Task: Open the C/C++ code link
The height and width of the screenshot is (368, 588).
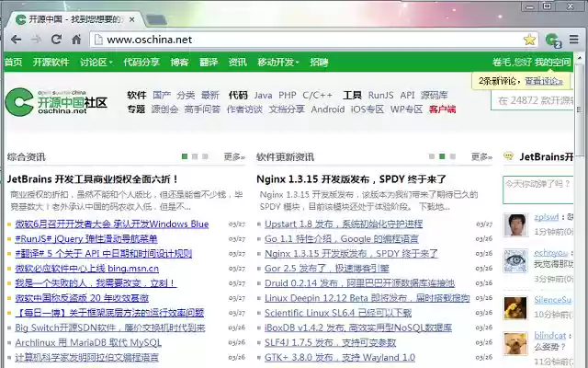Action: click(317, 96)
